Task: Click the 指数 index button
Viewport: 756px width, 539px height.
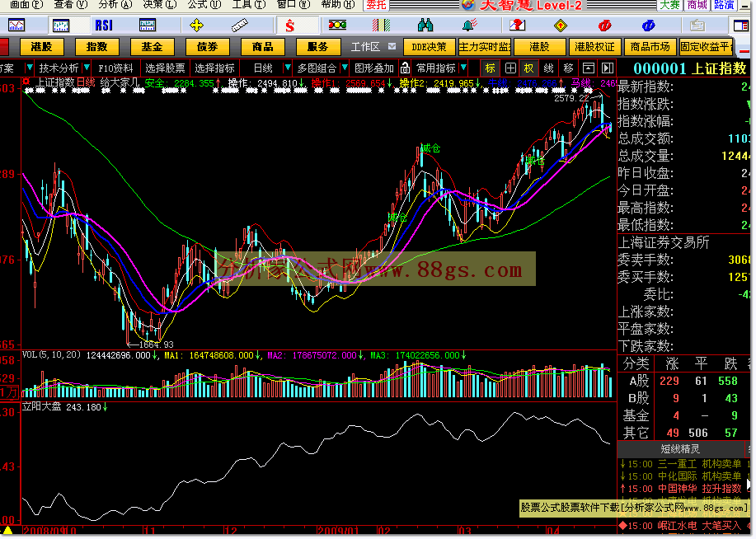Action: tap(97, 47)
